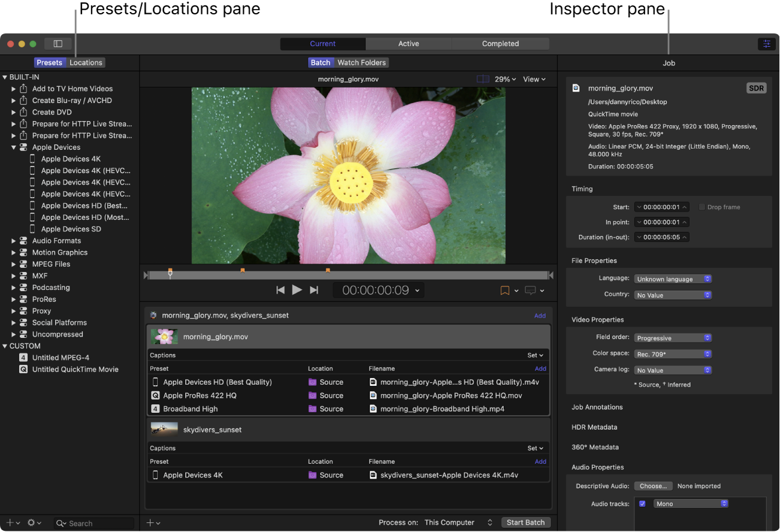The image size is (780, 532).
Task: Click the orange marker bookmark icon
Action: pos(504,291)
